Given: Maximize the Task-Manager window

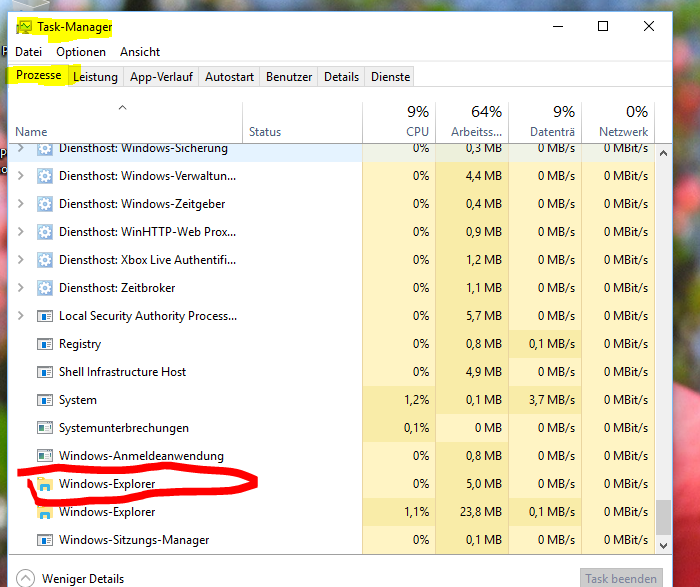Looking at the screenshot, I should (603, 26).
